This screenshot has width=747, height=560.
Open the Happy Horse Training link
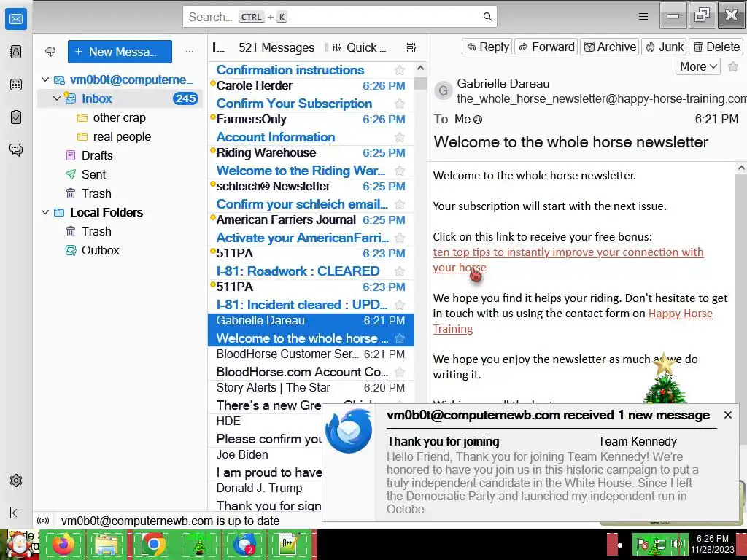pyautogui.click(x=681, y=314)
